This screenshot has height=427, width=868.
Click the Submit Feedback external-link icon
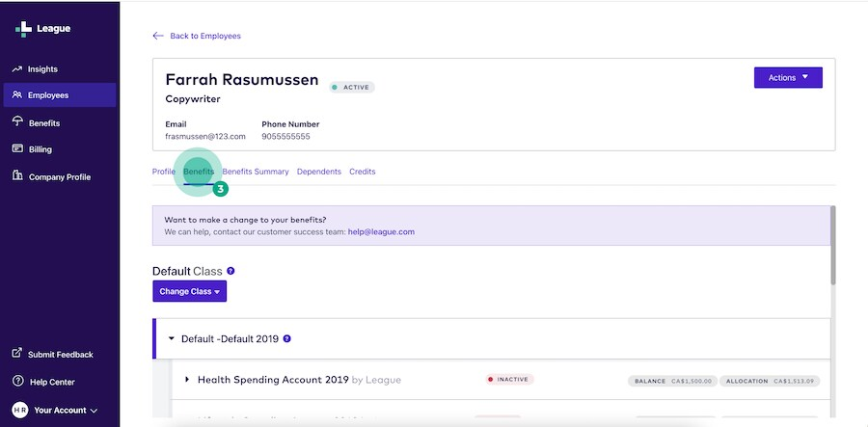tap(17, 353)
